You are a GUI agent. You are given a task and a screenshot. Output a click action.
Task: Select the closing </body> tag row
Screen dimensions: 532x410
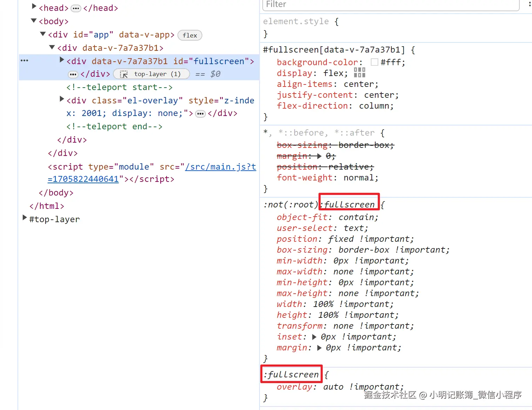(x=56, y=193)
